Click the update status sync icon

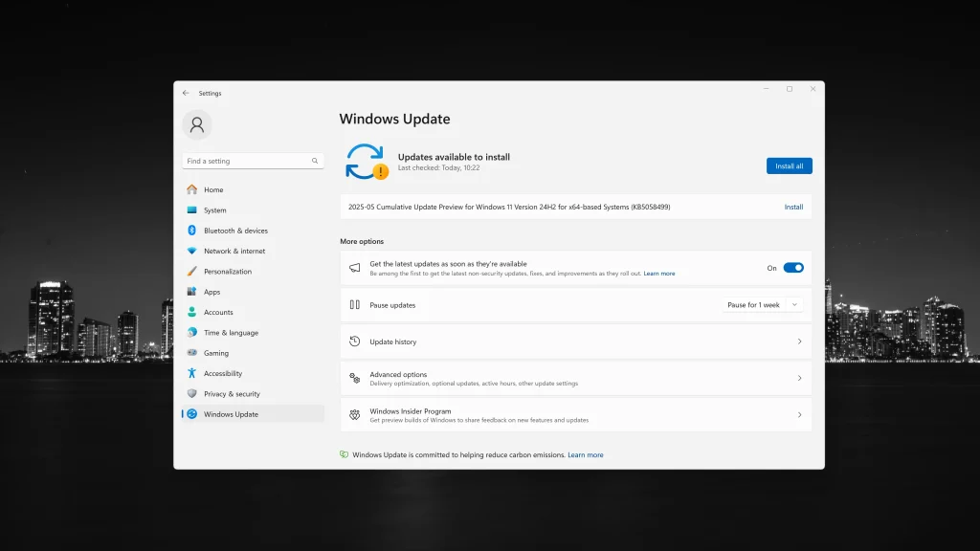pyautogui.click(x=367, y=162)
